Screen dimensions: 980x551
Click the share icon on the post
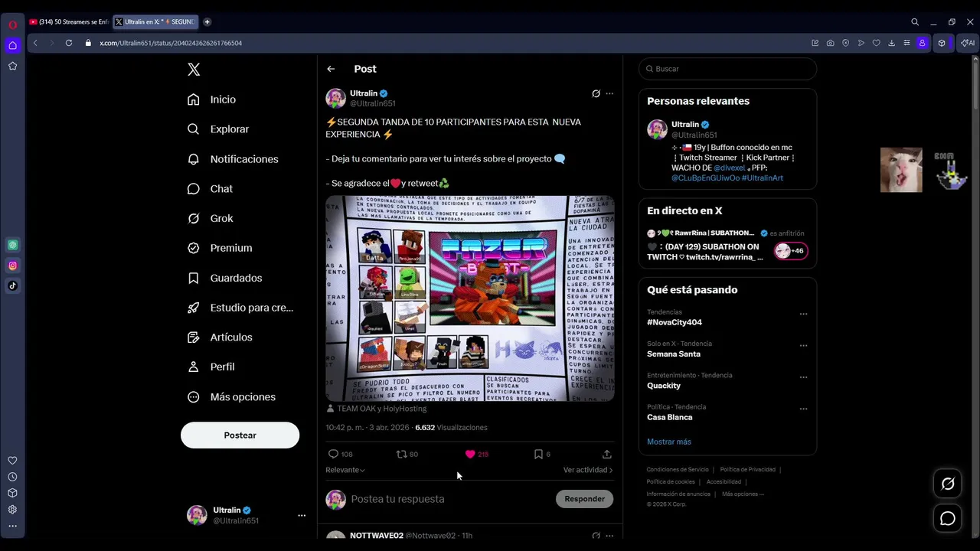coord(606,454)
